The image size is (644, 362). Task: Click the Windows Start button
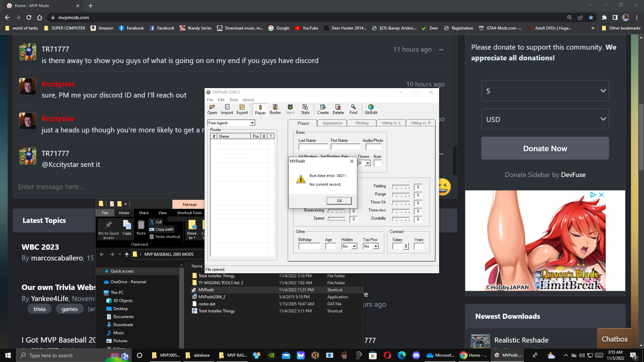8,355
